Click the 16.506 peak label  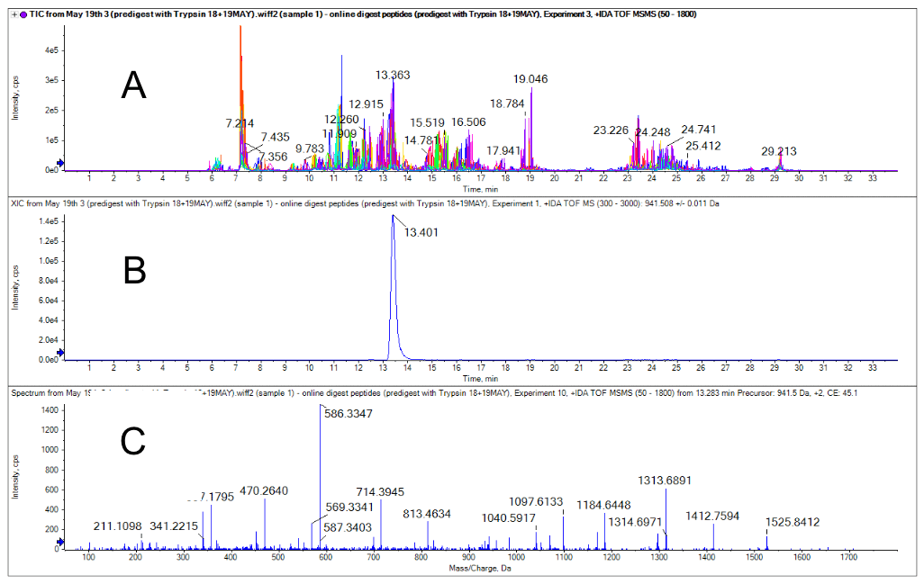[x=468, y=121]
